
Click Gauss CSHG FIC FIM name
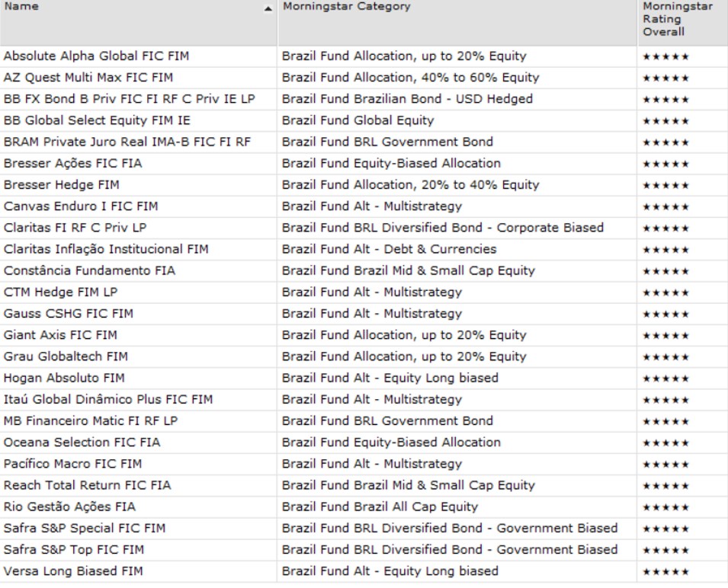coord(68,314)
